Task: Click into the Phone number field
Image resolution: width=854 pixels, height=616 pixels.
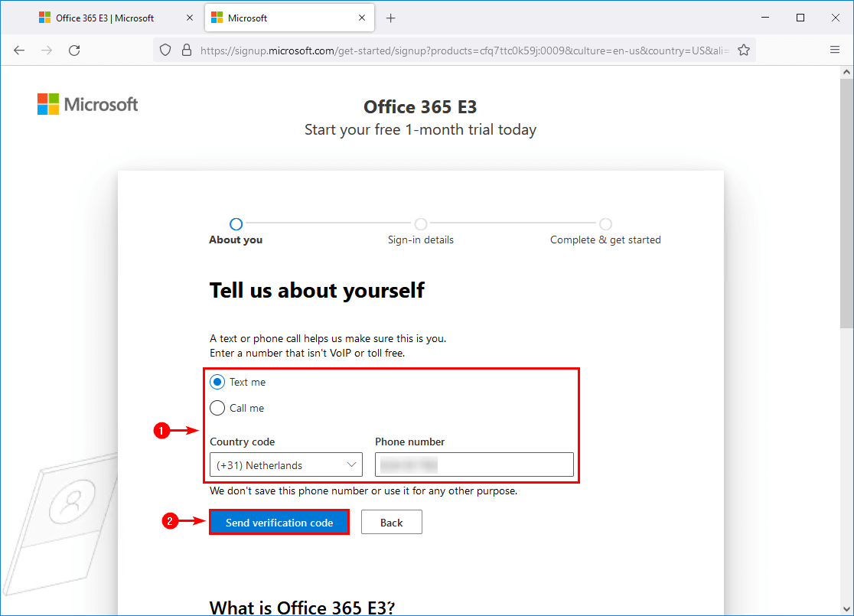Action: point(474,464)
